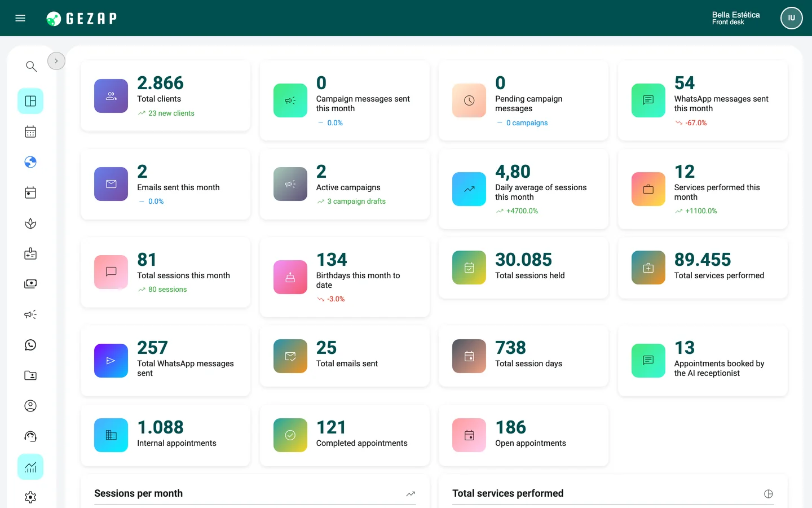
Task: Click the 2.866 total clients number
Action: pos(161,83)
